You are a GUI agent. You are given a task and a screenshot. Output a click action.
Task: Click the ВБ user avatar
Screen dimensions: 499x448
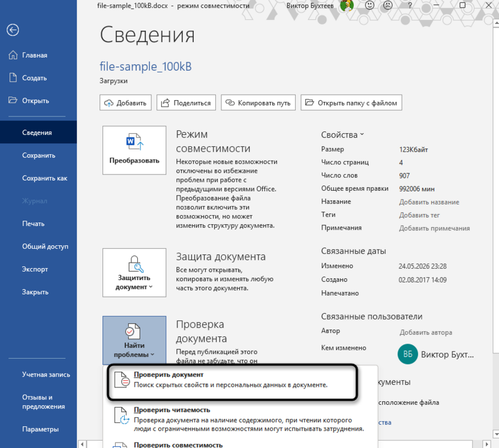tap(408, 354)
